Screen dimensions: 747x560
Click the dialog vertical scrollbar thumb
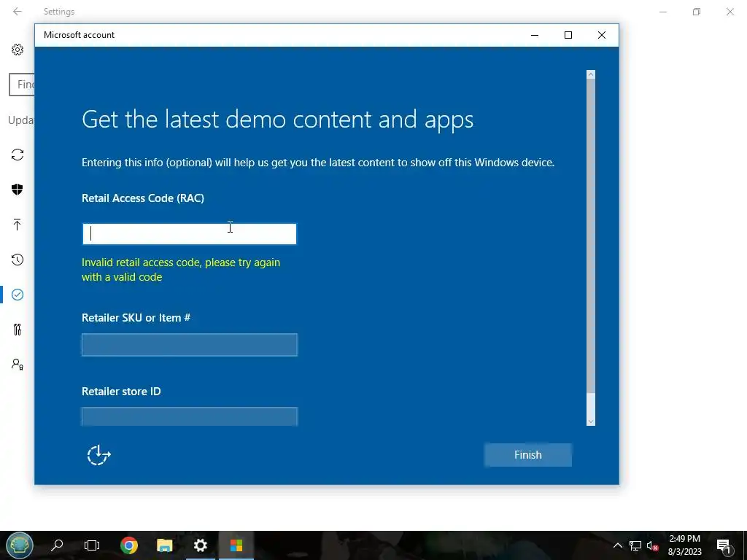[x=591, y=236]
